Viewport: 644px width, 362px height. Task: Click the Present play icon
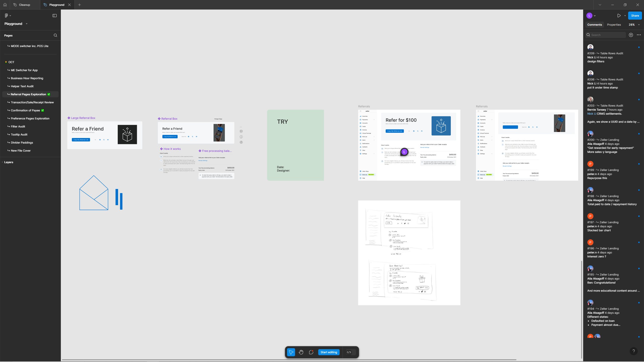(x=619, y=15)
